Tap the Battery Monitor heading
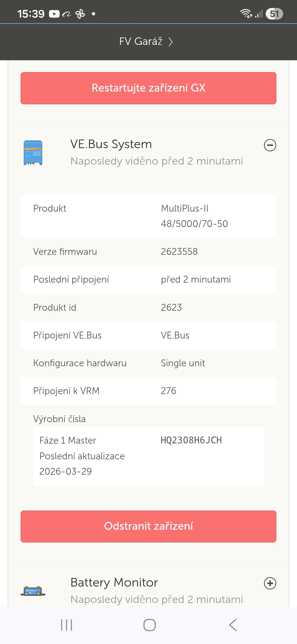Screen dimensions: 297x644 114,583
